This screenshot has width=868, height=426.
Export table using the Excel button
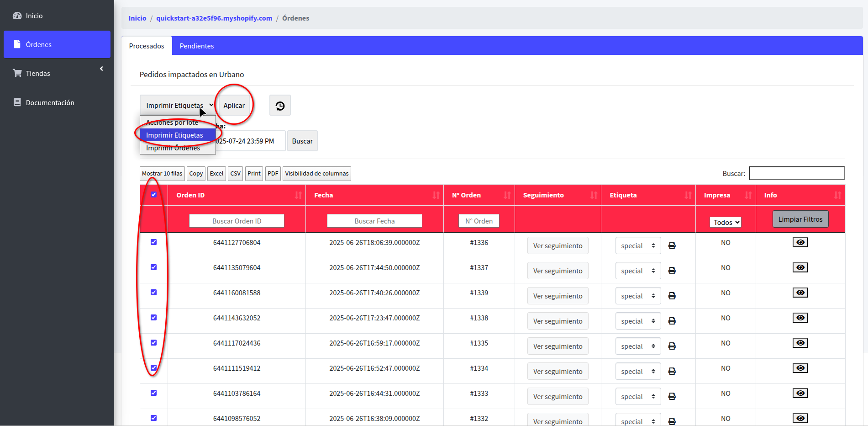click(216, 174)
